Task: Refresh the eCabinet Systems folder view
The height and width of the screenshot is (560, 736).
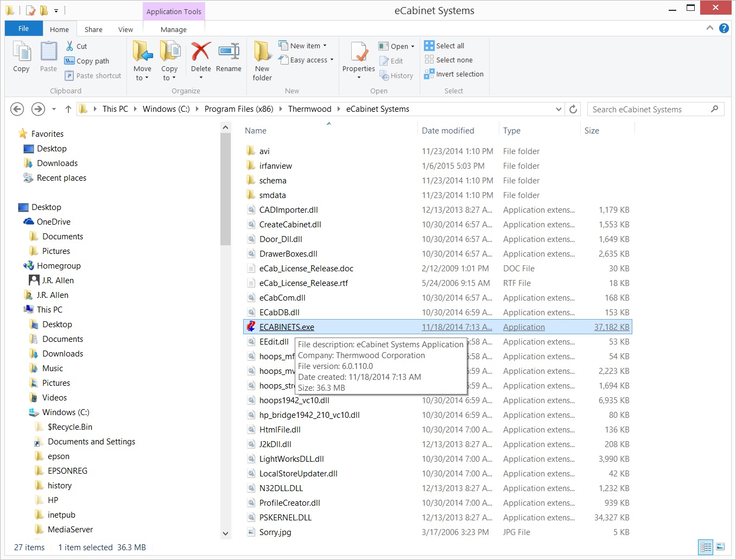Action: pos(573,109)
